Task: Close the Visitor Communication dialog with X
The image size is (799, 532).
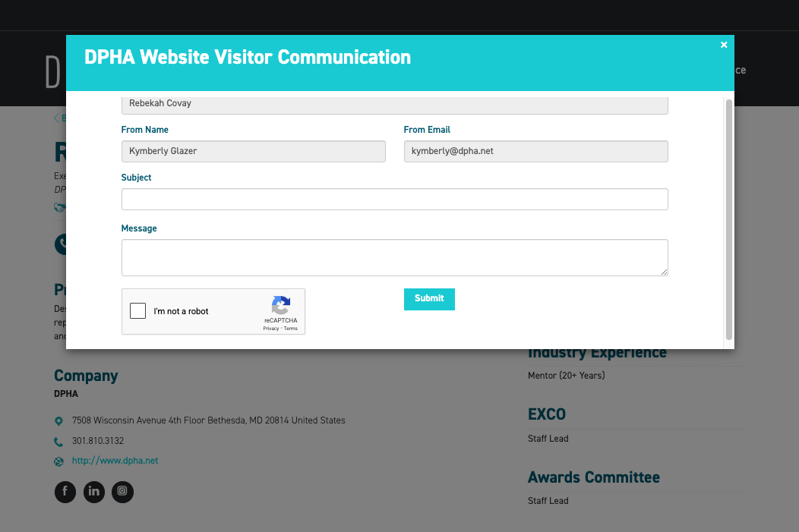Action: (724, 45)
